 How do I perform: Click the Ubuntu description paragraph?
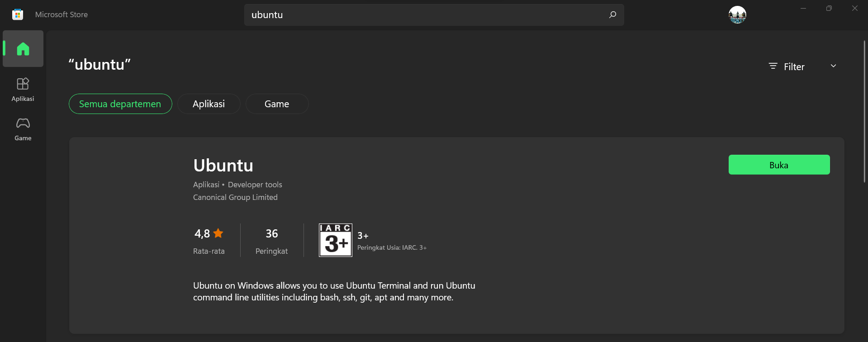click(334, 291)
